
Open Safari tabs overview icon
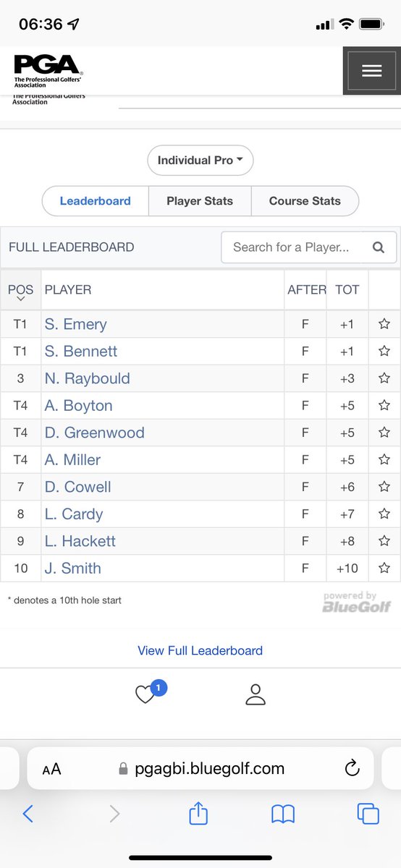(x=368, y=814)
